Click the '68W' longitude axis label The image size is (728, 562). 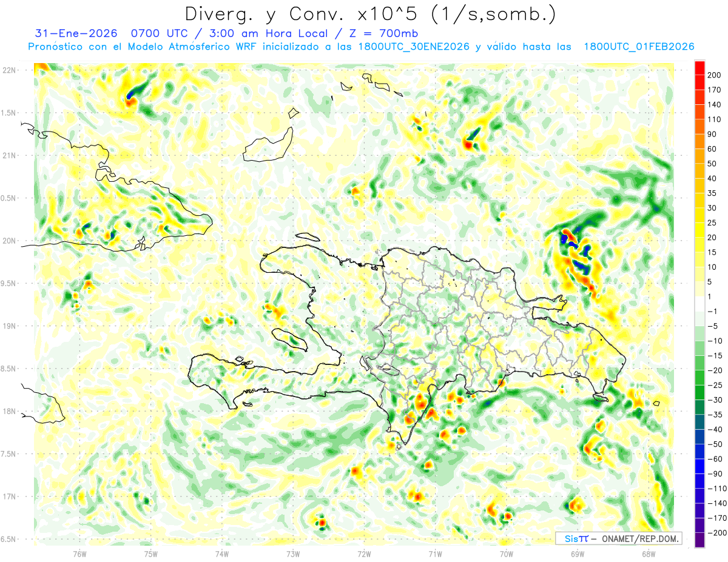pyautogui.click(x=648, y=554)
